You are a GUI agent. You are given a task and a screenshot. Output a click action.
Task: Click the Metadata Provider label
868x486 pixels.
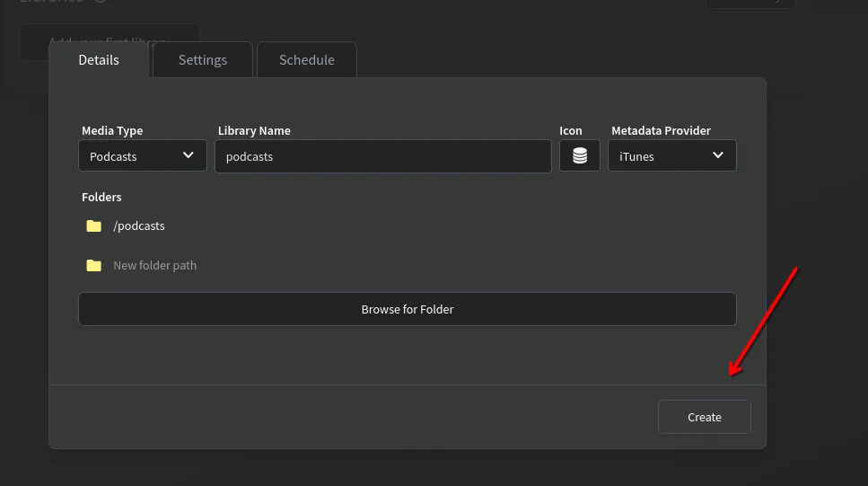pyautogui.click(x=661, y=130)
